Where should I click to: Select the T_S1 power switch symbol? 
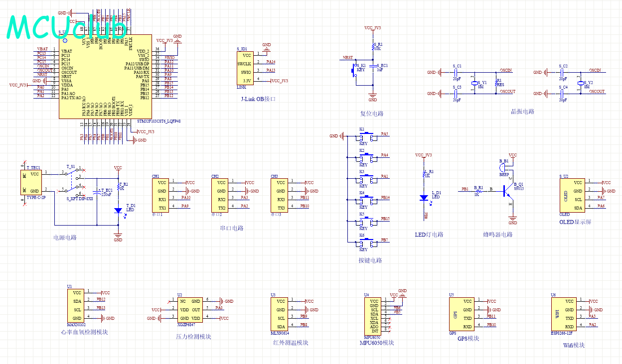pos(72,181)
